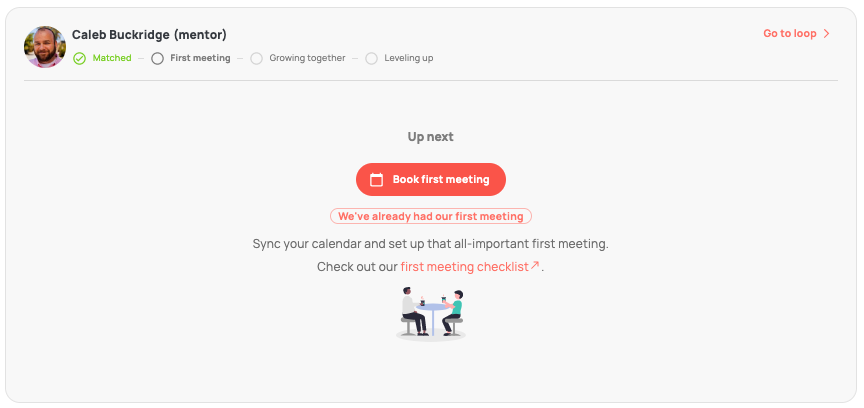This screenshot has height=408, width=864.
Task: Click Caleb Buckridge's profile avatar
Action: point(45,47)
